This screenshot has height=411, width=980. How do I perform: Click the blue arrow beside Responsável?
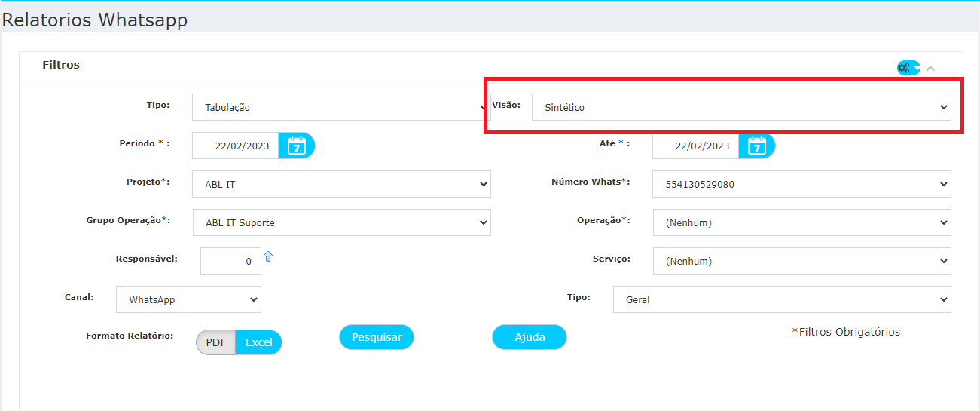point(268,257)
